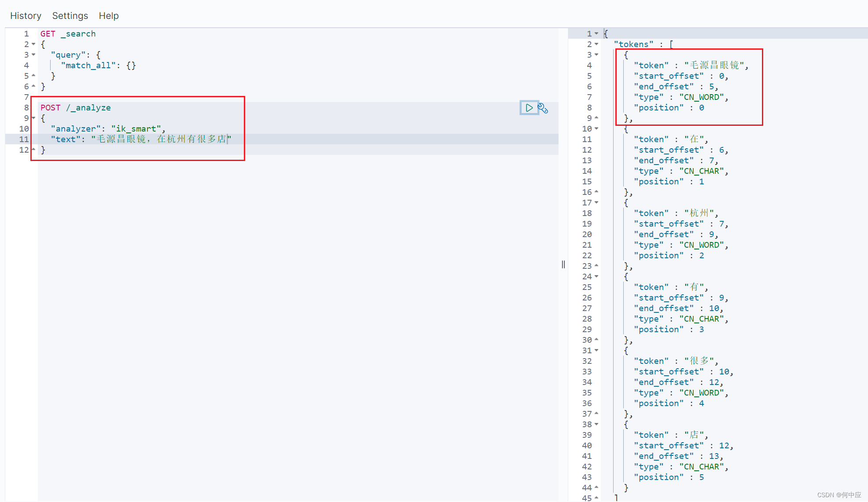868x502 pixels.
Task: Collapse the query block at editor line 3
Action: coord(33,55)
